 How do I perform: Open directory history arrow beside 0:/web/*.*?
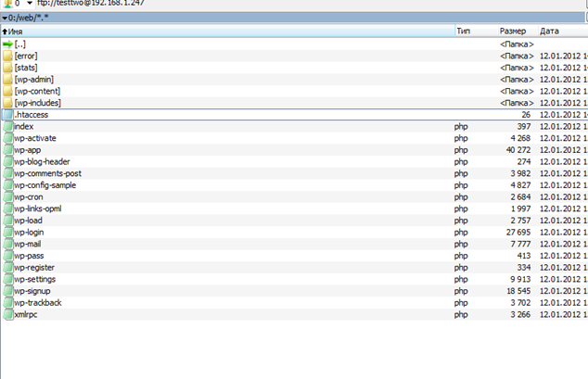click(5, 18)
